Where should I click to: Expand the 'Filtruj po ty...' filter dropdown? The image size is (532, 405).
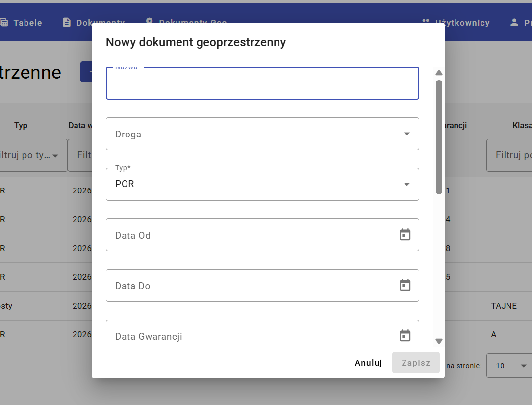pyautogui.click(x=55, y=155)
